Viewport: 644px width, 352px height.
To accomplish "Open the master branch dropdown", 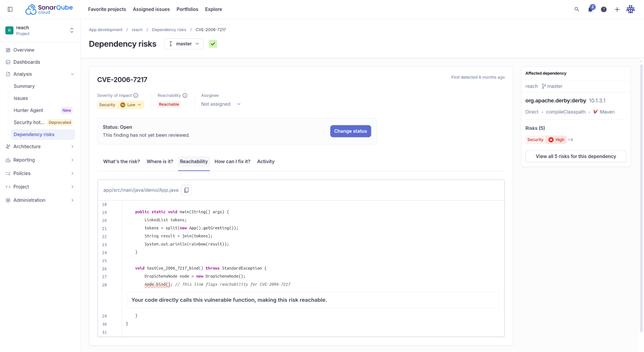I will tap(184, 44).
